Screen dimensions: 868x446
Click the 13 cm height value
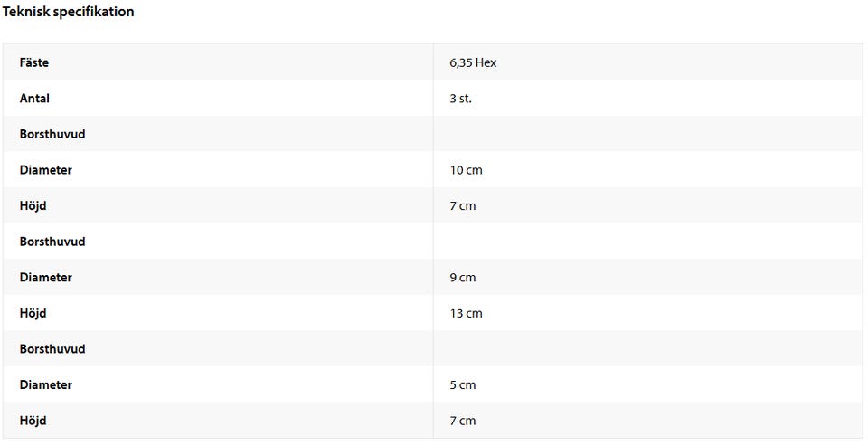[x=466, y=313]
